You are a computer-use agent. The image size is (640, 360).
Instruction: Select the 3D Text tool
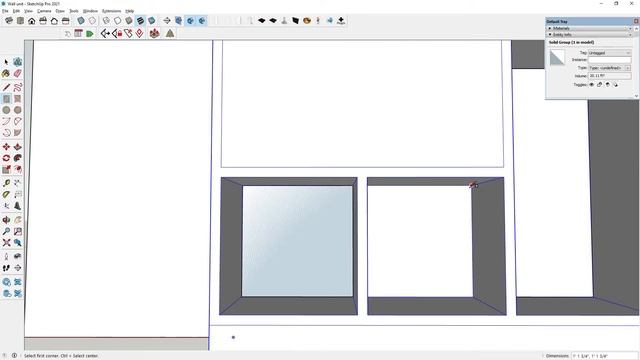[18, 206]
